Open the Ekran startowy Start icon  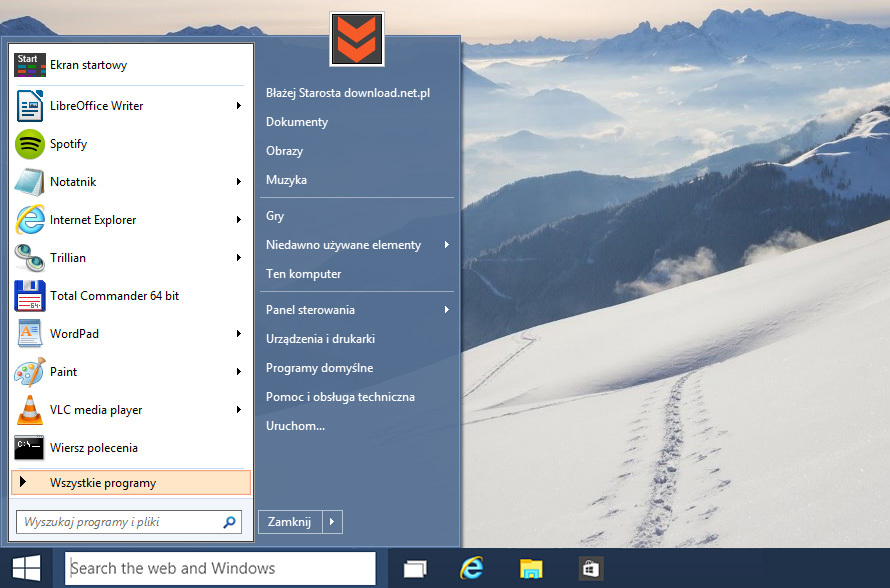click(30, 65)
